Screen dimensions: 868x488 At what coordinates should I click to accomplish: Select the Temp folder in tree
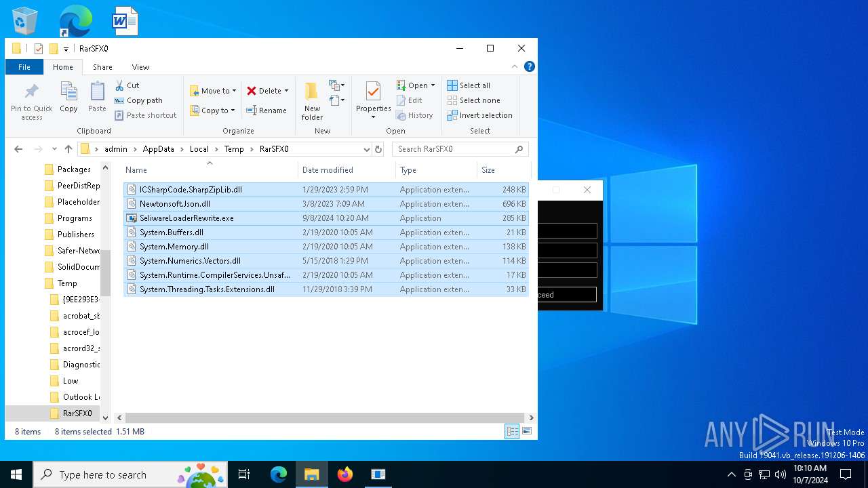pyautogui.click(x=66, y=283)
